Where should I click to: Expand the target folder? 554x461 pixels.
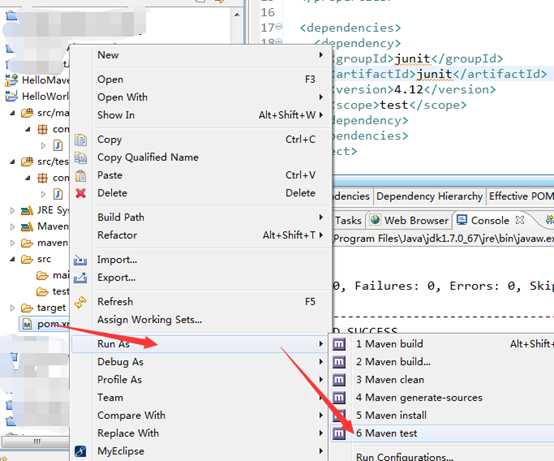point(12,308)
